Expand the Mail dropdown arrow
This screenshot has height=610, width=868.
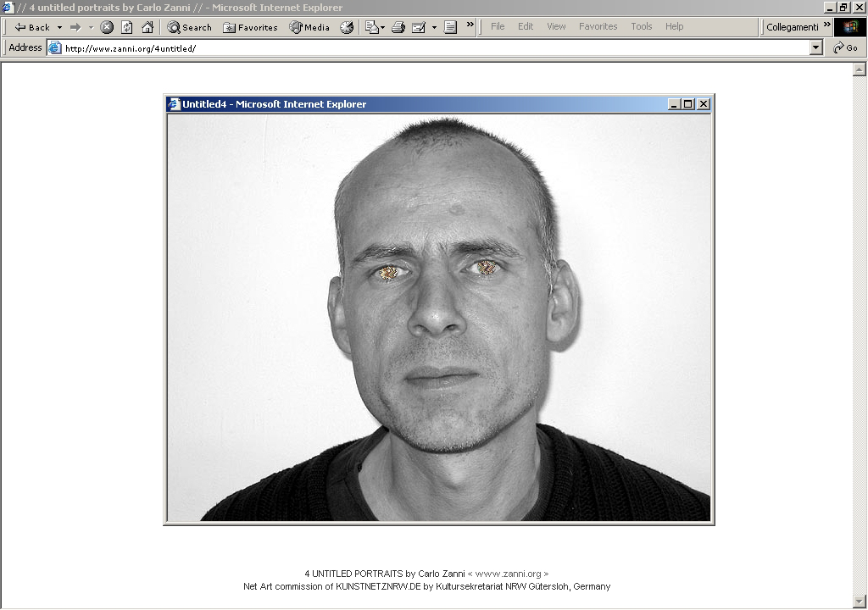382,27
